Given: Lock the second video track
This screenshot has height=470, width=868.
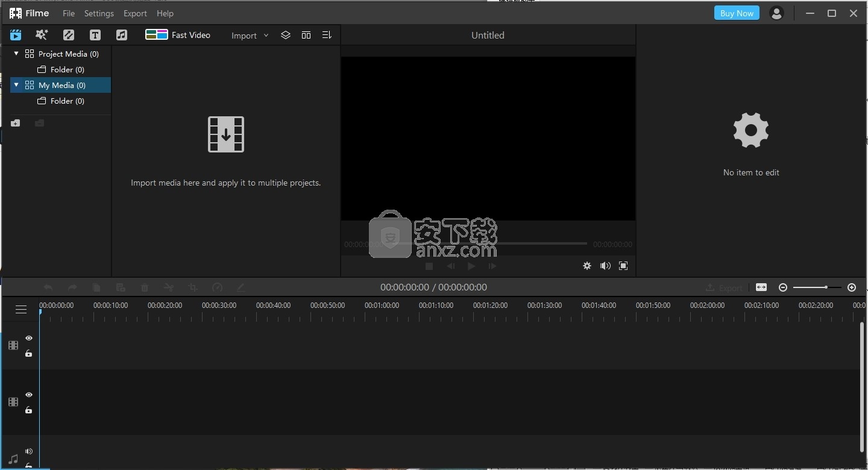Looking at the screenshot, I should pyautogui.click(x=28, y=410).
